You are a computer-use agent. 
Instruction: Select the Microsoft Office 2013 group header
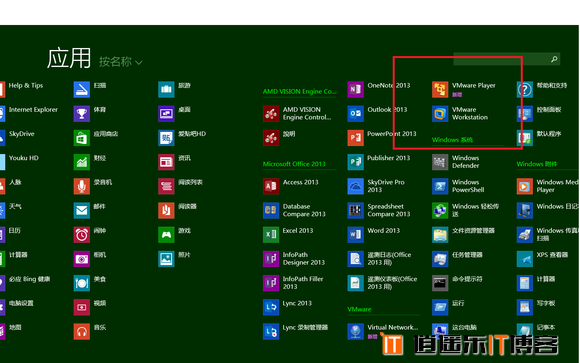pos(294,164)
